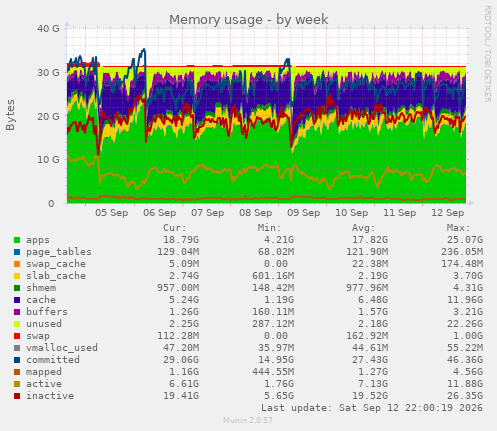Click the 'Last update' timestamp line

click(x=372, y=408)
